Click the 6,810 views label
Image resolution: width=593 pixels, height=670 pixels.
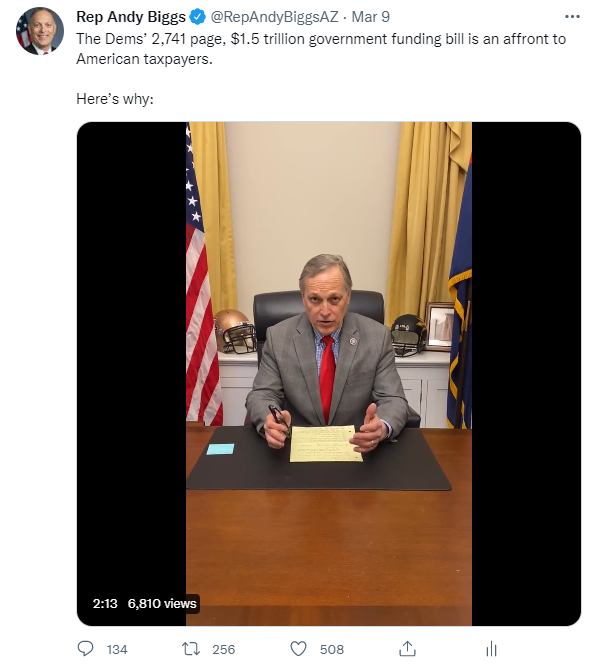[162, 603]
